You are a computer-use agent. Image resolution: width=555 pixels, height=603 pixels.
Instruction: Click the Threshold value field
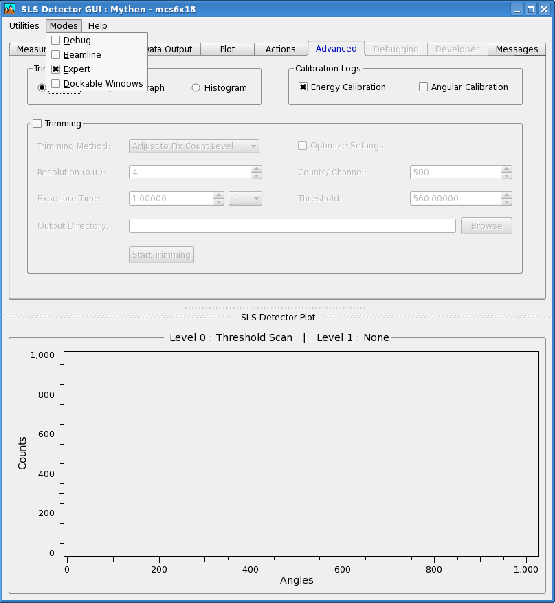point(456,198)
